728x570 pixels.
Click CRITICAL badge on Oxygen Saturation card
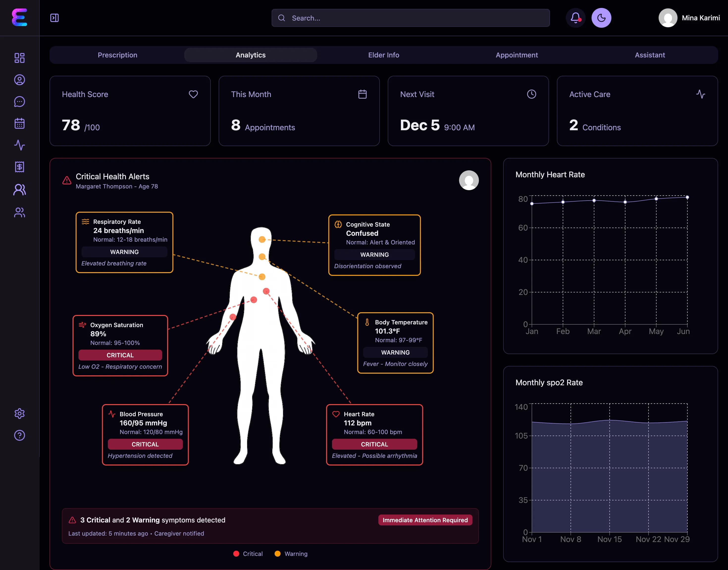click(x=120, y=355)
